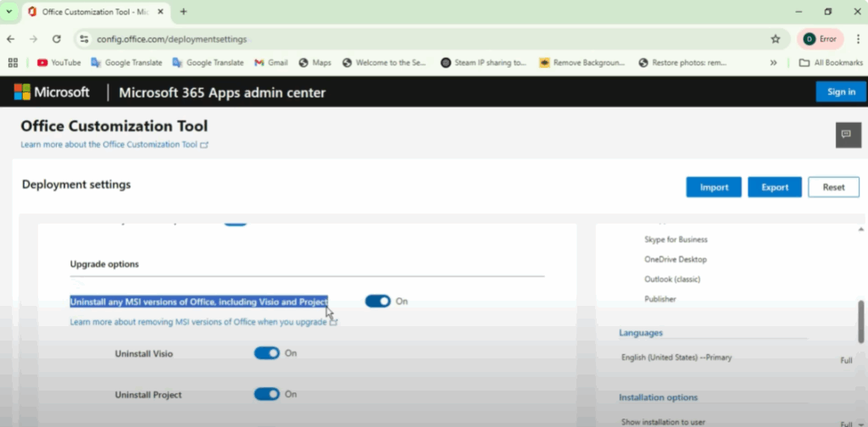Expand the tab search dropdown arrow
The width and height of the screenshot is (868, 427).
pos(9,12)
